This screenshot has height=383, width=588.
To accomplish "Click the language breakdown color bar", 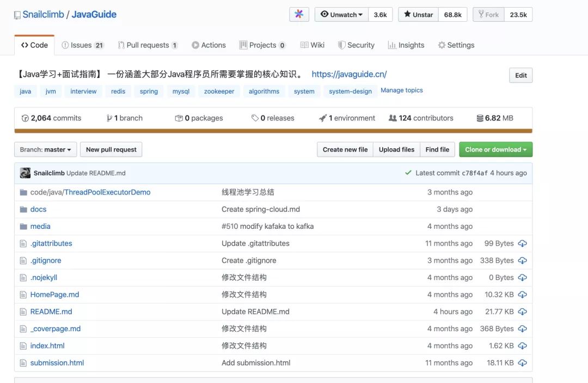I will [x=273, y=131].
